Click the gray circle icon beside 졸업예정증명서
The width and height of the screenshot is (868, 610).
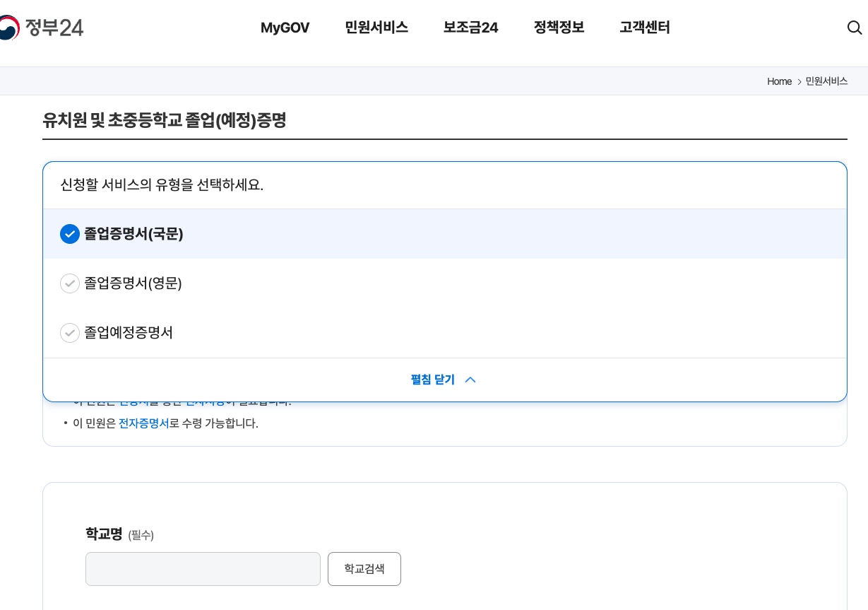pos(70,333)
